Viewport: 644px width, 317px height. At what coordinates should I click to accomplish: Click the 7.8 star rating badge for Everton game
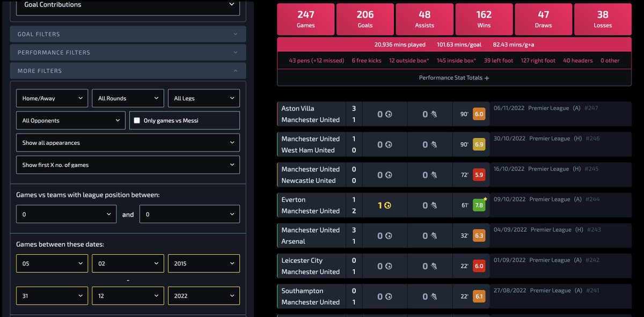tap(479, 205)
